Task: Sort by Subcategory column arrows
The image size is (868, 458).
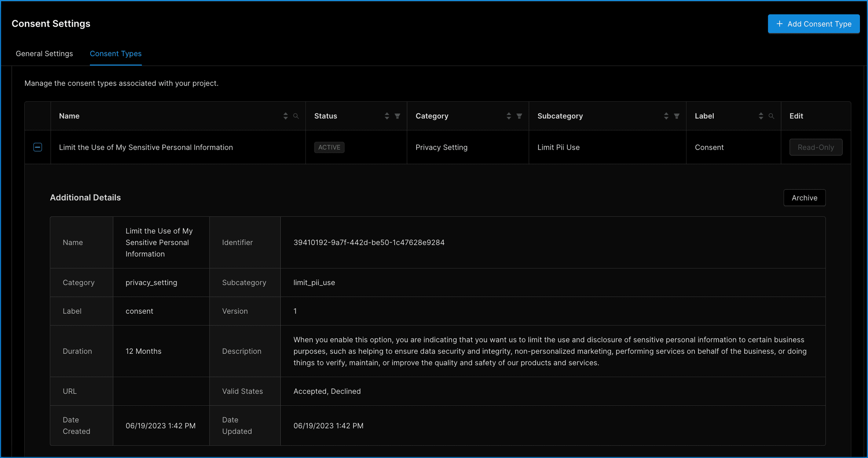Action: [666, 116]
